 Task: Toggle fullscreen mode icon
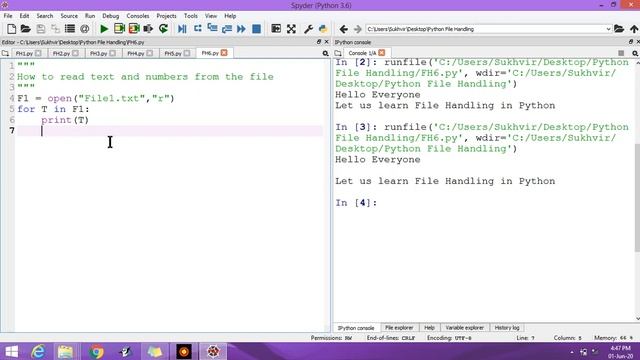(x=291, y=29)
